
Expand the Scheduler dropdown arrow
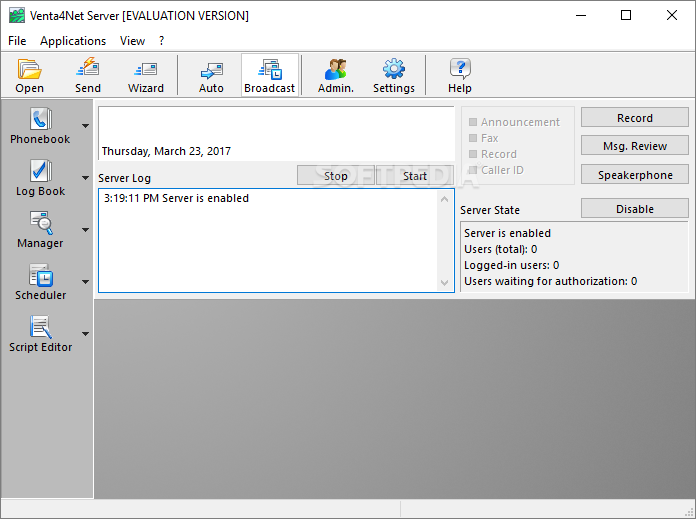click(86, 282)
